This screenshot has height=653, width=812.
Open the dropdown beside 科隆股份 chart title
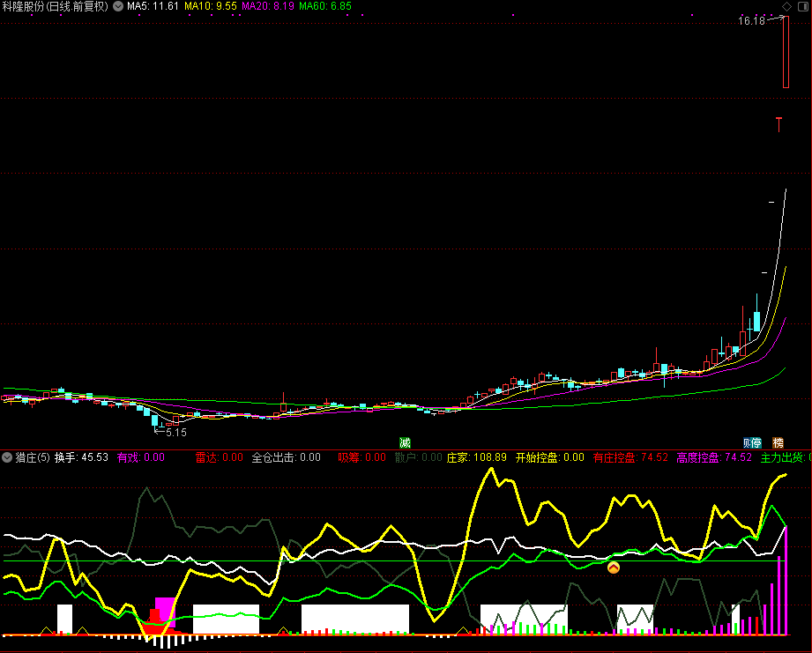coord(118,6)
